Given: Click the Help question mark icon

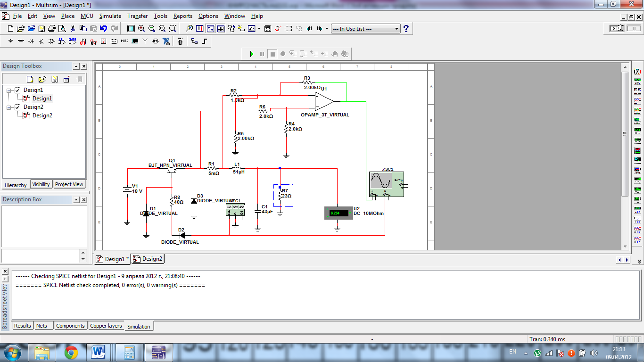Looking at the screenshot, I should coord(406,29).
